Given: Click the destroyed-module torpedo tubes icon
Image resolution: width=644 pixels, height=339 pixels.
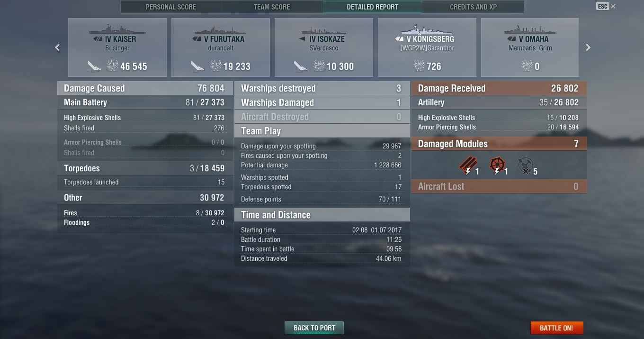Looking at the screenshot, I should 468,167.
